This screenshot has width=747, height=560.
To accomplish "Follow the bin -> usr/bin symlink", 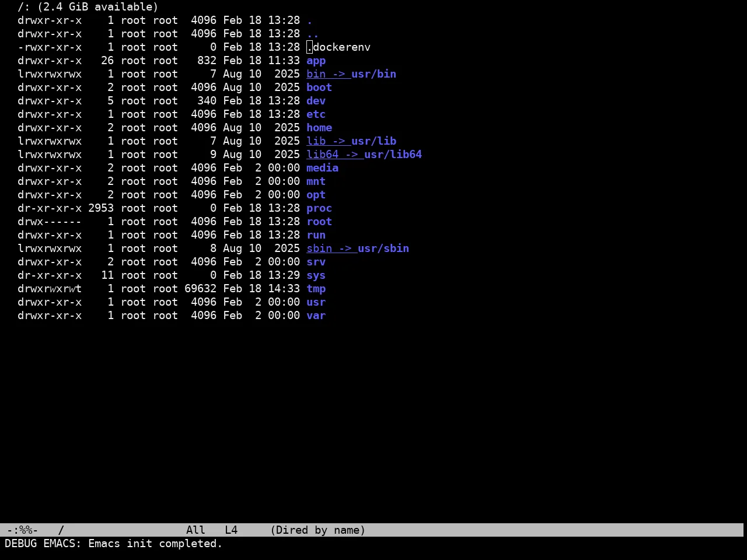I will pyautogui.click(x=351, y=74).
